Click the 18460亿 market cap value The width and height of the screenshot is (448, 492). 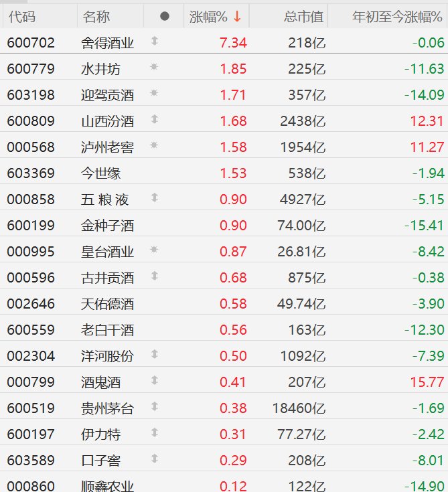(299, 408)
